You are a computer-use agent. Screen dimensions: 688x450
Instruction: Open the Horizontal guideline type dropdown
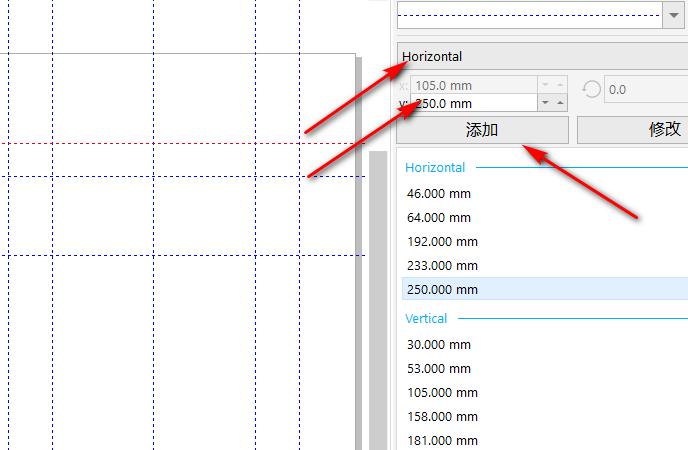543,56
